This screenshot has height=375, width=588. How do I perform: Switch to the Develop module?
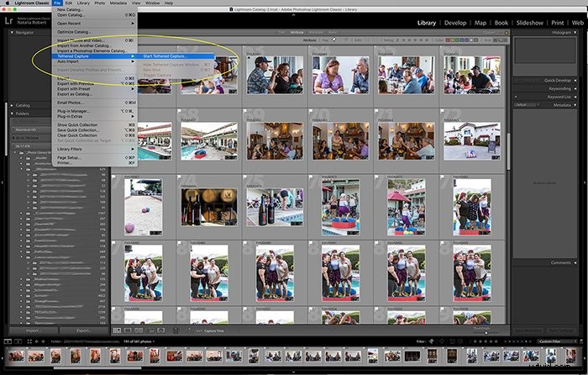click(x=455, y=23)
